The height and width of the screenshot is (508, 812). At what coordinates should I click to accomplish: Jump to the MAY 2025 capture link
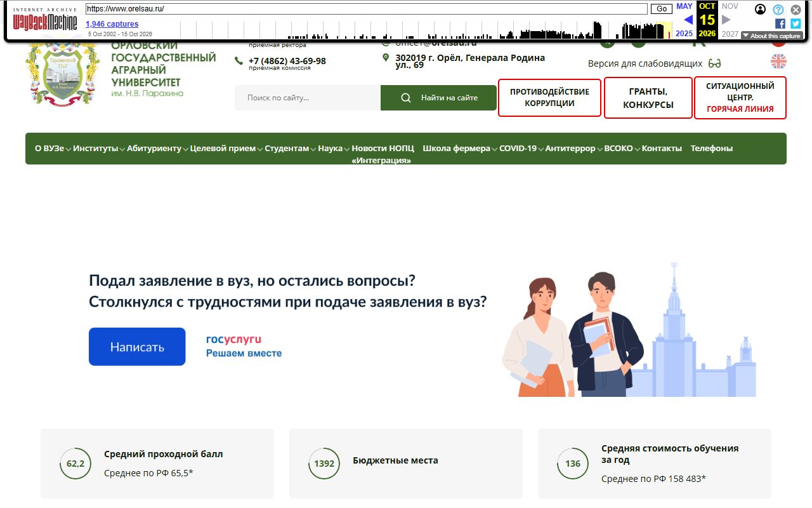coord(684,20)
